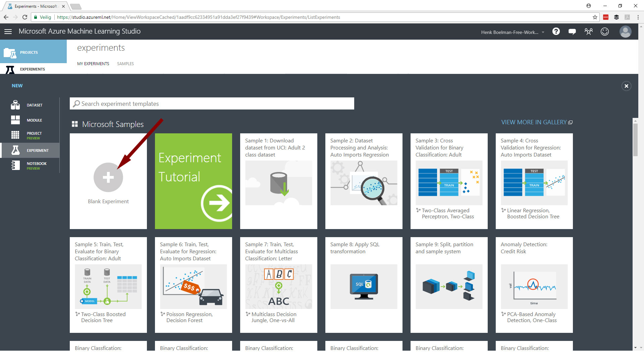This screenshot has width=644, height=352.
Task: Click PCA-Based Anomaly Detection text
Action: (x=532, y=317)
